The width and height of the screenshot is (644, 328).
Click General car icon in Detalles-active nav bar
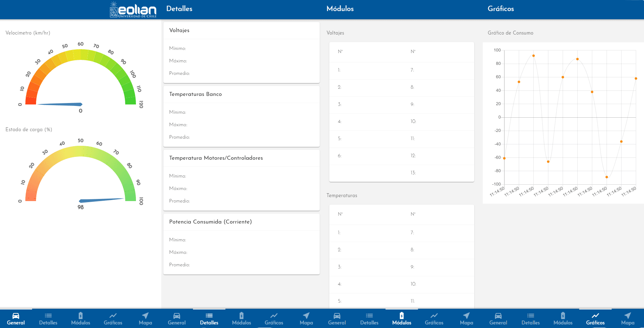(177, 316)
